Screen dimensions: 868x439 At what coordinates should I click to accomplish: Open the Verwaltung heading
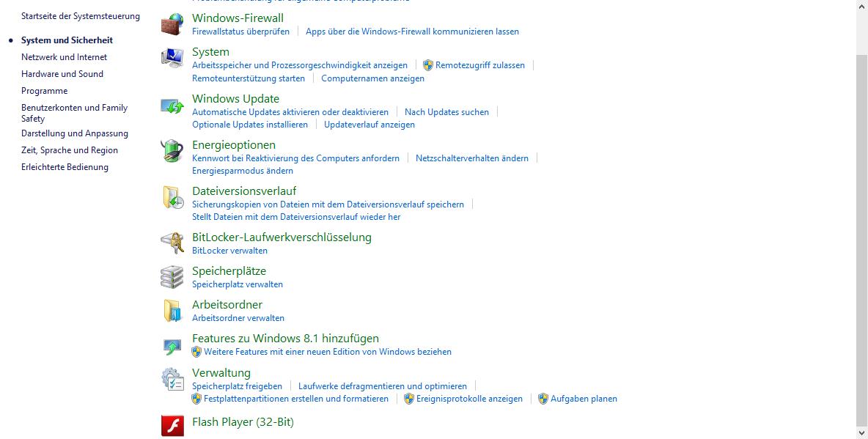pos(221,373)
